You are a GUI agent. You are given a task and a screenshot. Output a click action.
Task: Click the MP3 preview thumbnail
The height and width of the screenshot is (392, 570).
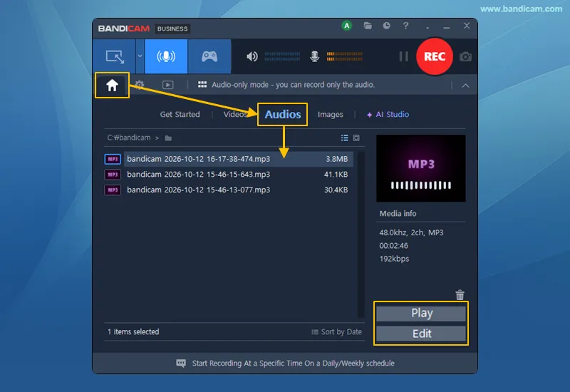click(x=420, y=168)
